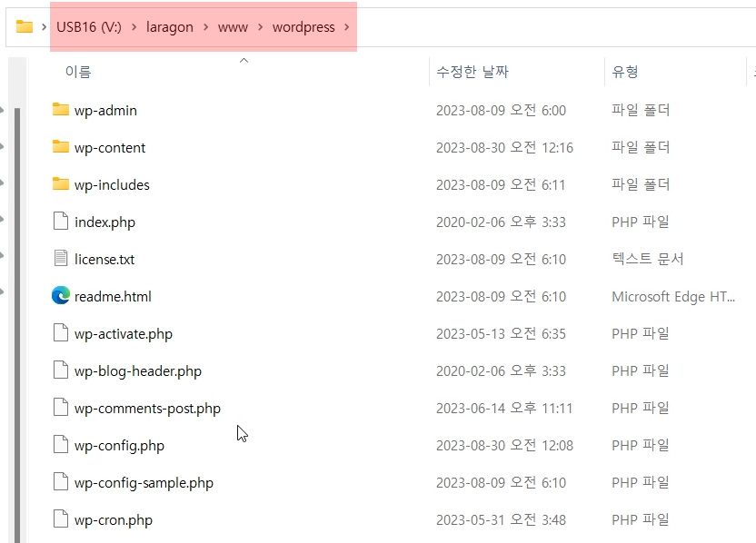The height and width of the screenshot is (543, 756).
Task: Expand the chevron after www breadcrumb
Action: (x=261, y=27)
